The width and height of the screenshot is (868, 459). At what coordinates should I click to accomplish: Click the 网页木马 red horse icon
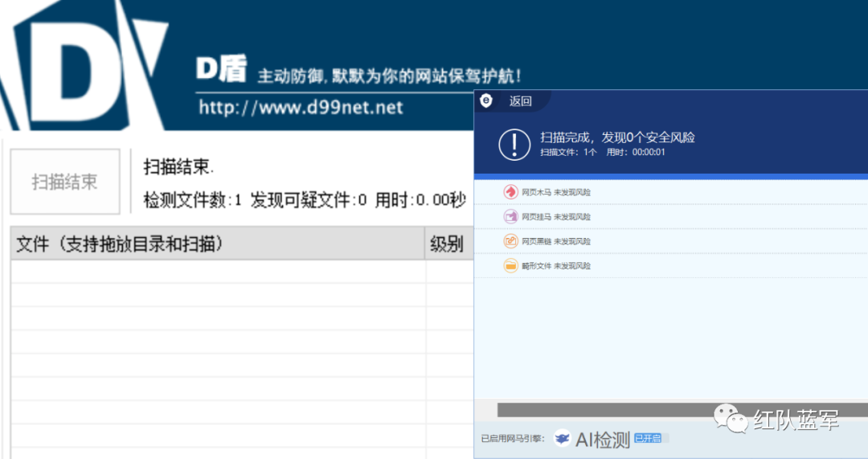coord(510,192)
